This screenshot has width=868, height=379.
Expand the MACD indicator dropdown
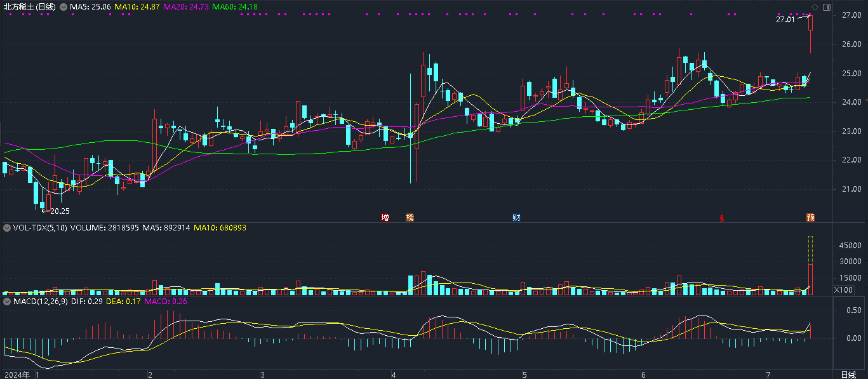click(x=7, y=302)
